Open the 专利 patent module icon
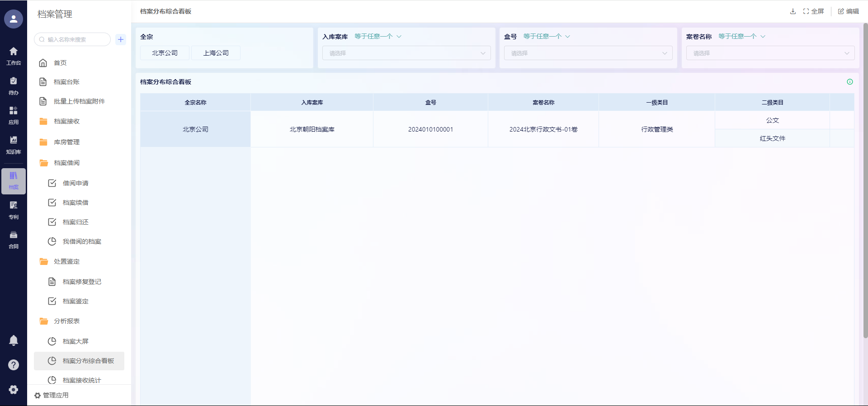The image size is (868, 406). click(x=14, y=210)
